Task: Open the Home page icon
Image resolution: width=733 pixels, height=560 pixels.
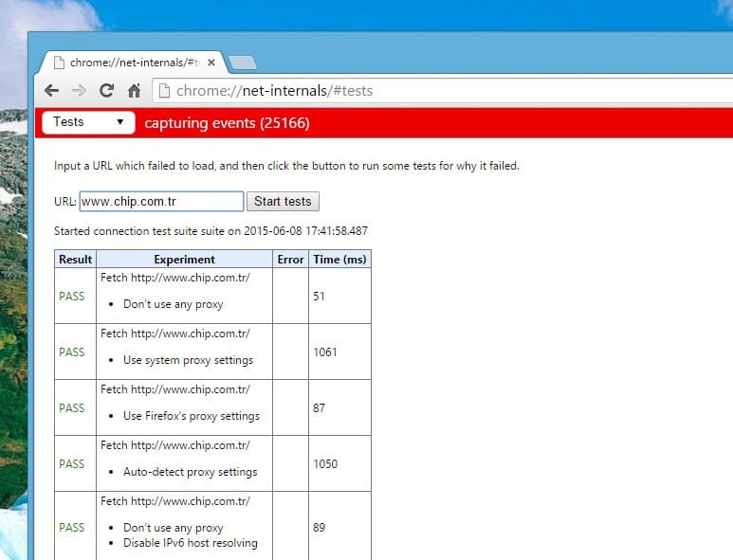Action: tap(134, 91)
